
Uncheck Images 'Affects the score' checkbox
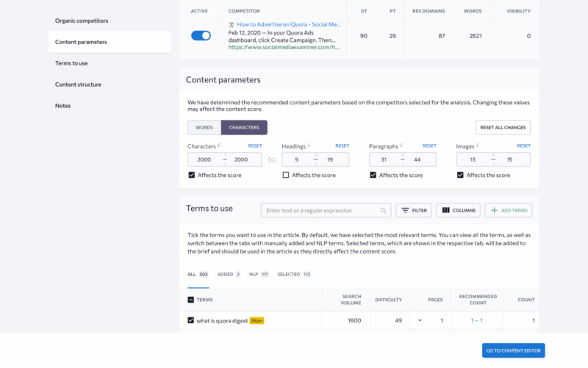(460, 176)
